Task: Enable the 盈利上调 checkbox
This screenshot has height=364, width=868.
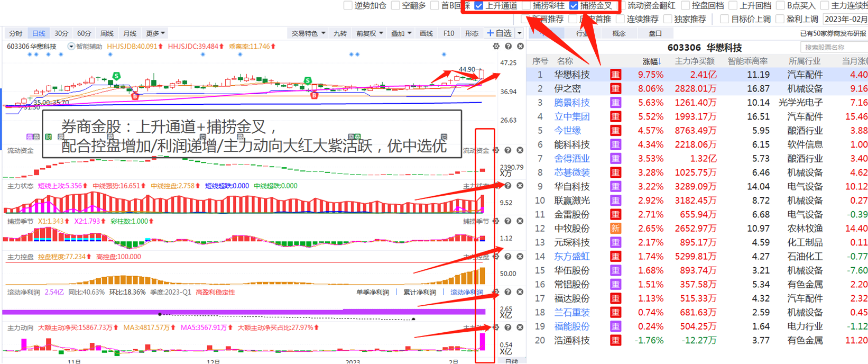Action: 780,19
